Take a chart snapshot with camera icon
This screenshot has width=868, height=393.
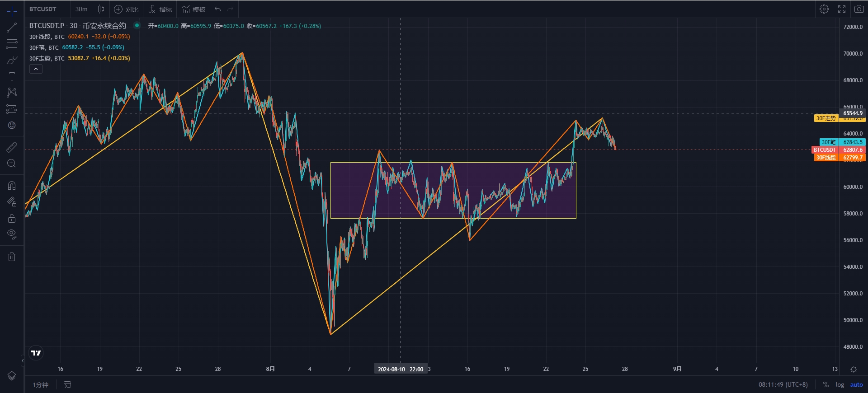(x=859, y=9)
